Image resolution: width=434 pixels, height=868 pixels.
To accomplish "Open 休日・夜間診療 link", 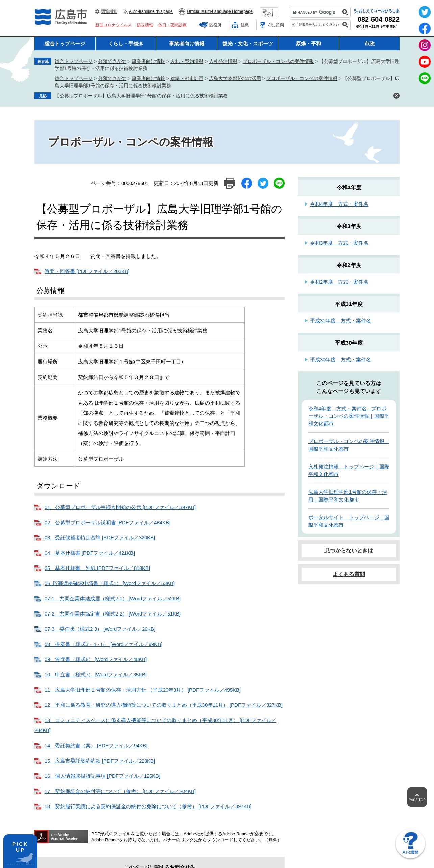I will tap(172, 25).
